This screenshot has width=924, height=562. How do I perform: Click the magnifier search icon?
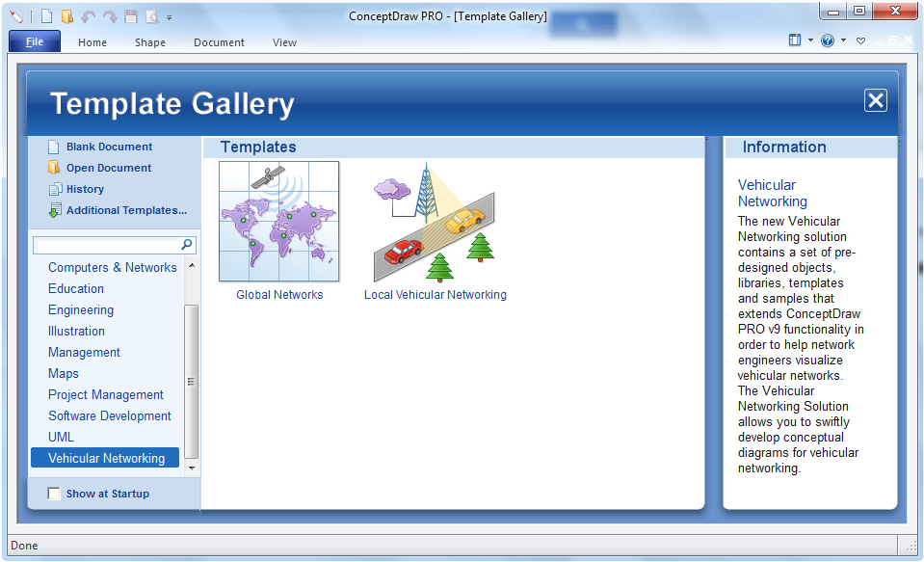pyautogui.click(x=187, y=244)
